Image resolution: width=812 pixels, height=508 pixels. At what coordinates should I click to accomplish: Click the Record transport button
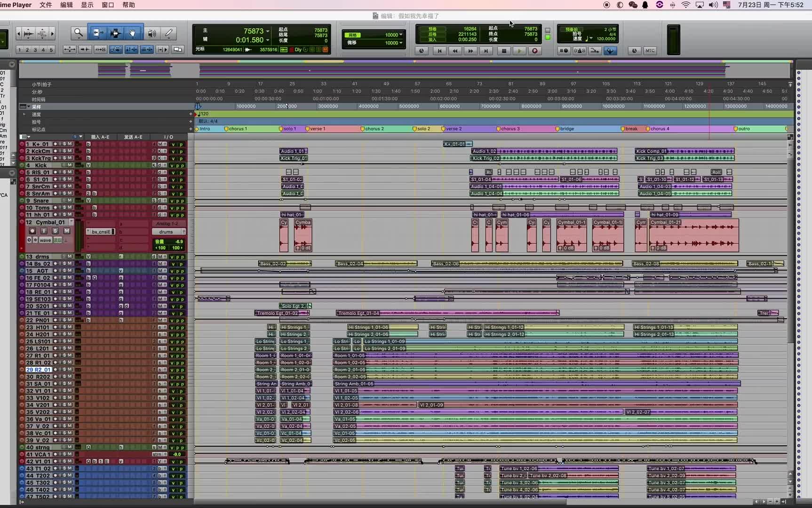pos(534,51)
